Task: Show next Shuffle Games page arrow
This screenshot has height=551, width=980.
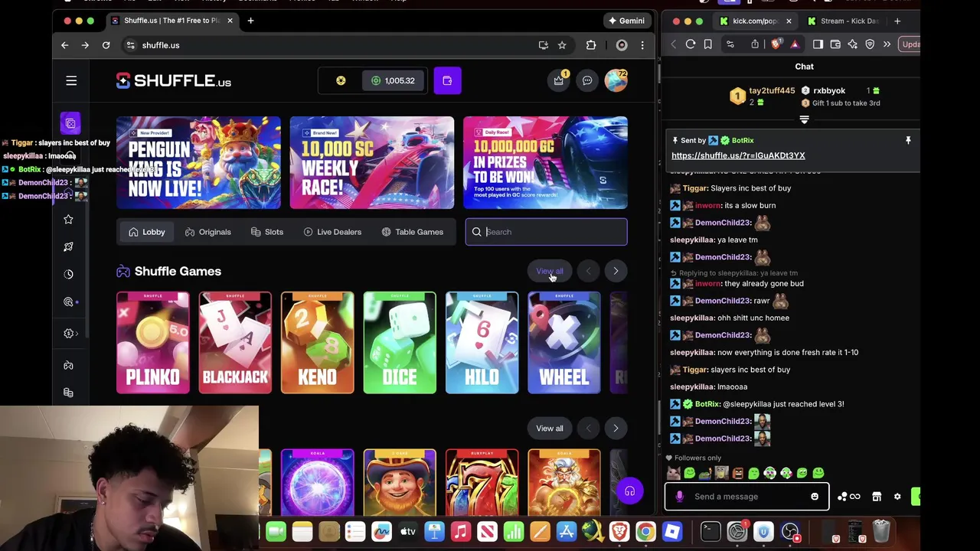Action: click(616, 271)
